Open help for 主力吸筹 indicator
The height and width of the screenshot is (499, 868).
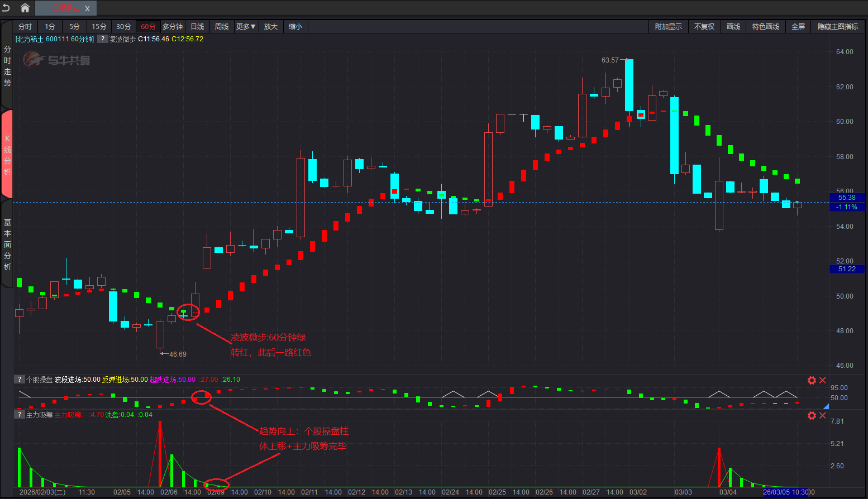pyautogui.click(x=20, y=415)
